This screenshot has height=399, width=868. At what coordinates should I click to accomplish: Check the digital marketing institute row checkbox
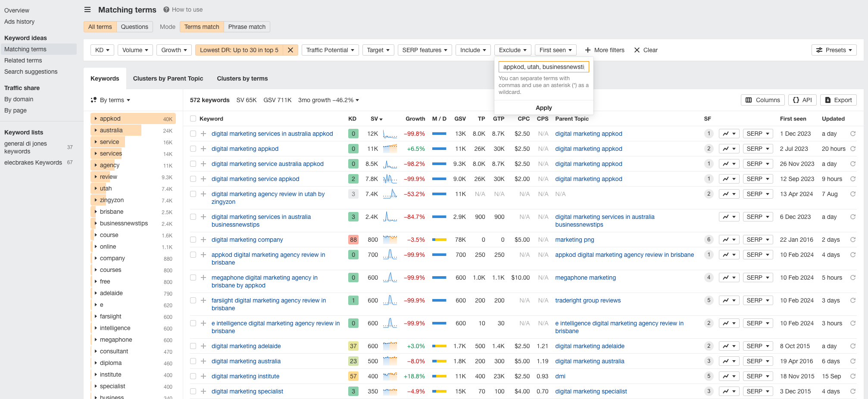pos(193,376)
